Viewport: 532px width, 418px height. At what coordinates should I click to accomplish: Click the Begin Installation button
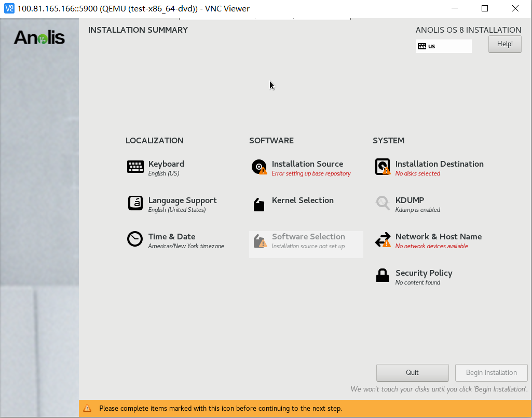coord(491,372)
